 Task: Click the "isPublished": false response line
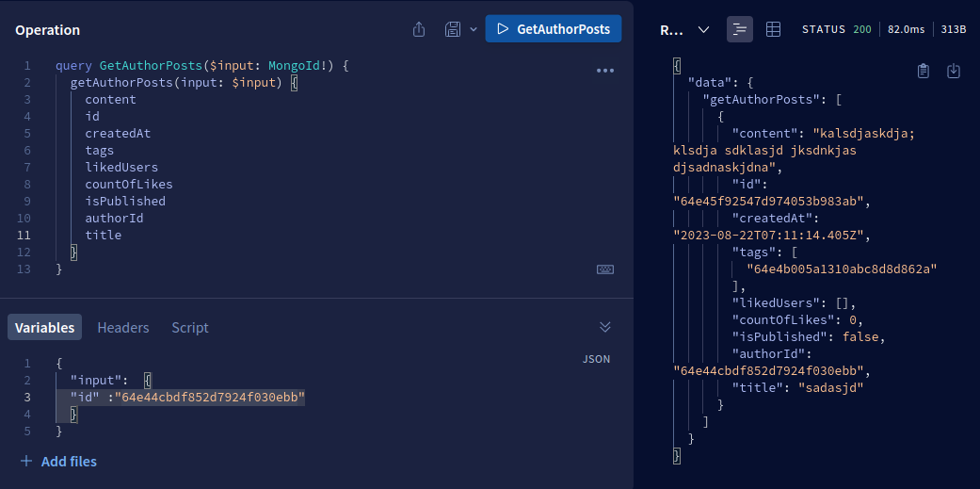tap(810, 336)
